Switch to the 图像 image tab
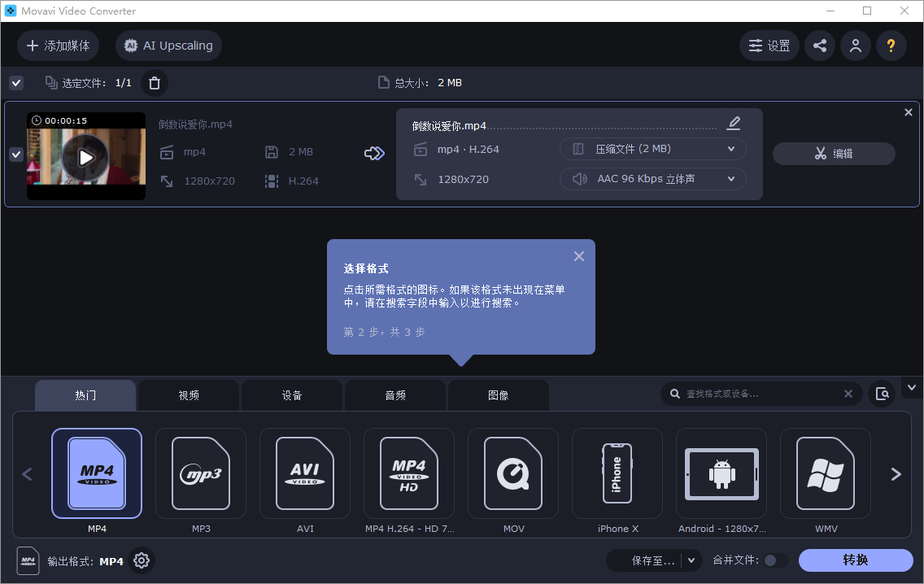Image resolution: width=924 pixels, height=584 pixels. (498, 395)
